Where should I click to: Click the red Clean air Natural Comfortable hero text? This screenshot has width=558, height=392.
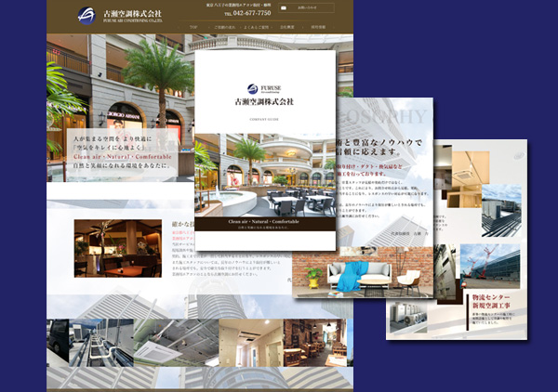coord(123,157)
